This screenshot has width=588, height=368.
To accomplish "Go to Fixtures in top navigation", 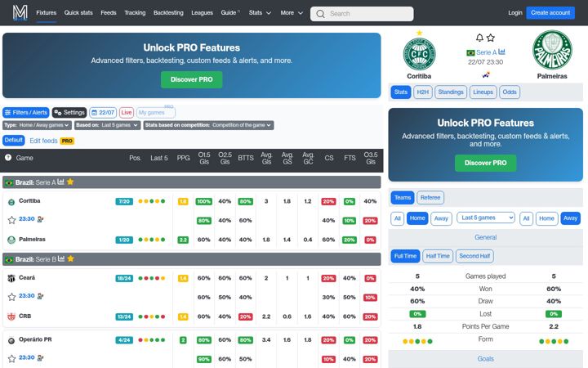I will point(46,13).
